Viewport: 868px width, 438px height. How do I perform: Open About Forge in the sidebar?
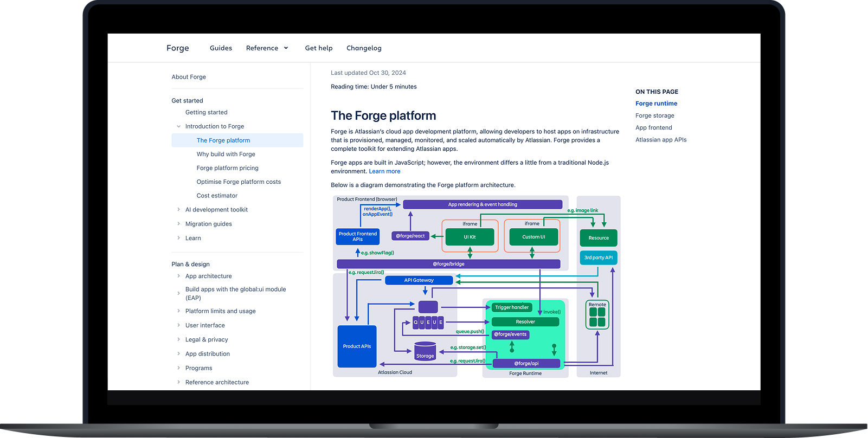pyautogui.click(x=189, y=77)
